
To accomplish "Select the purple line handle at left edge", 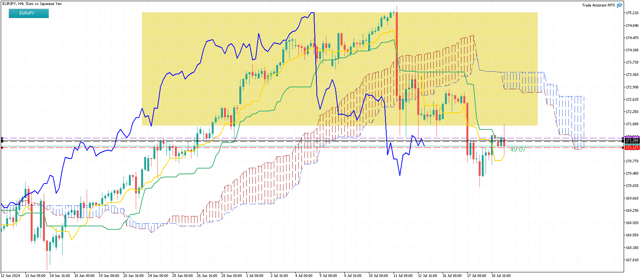I will click(2, 138).
